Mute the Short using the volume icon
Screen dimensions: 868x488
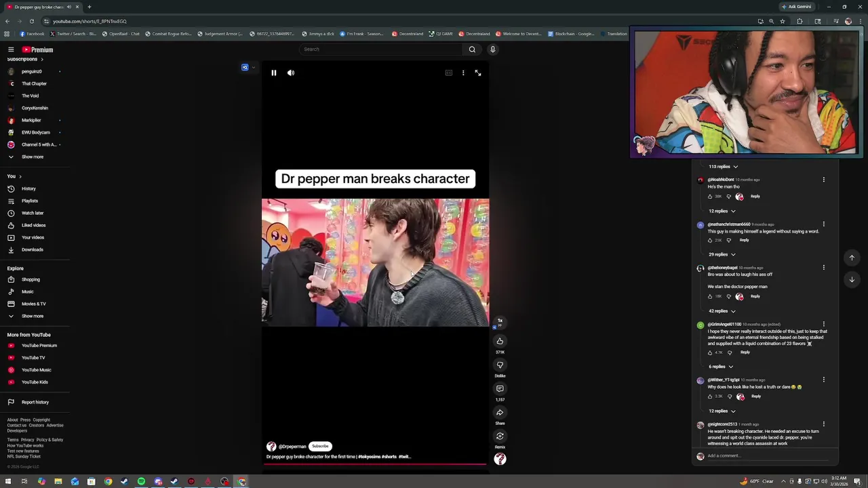coord(291,73)
